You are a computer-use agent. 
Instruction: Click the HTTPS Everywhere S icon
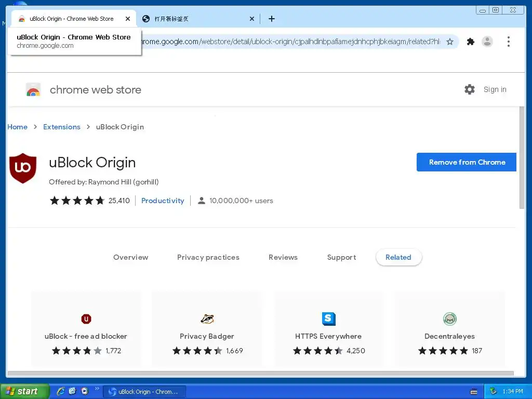tap(328, 319)
